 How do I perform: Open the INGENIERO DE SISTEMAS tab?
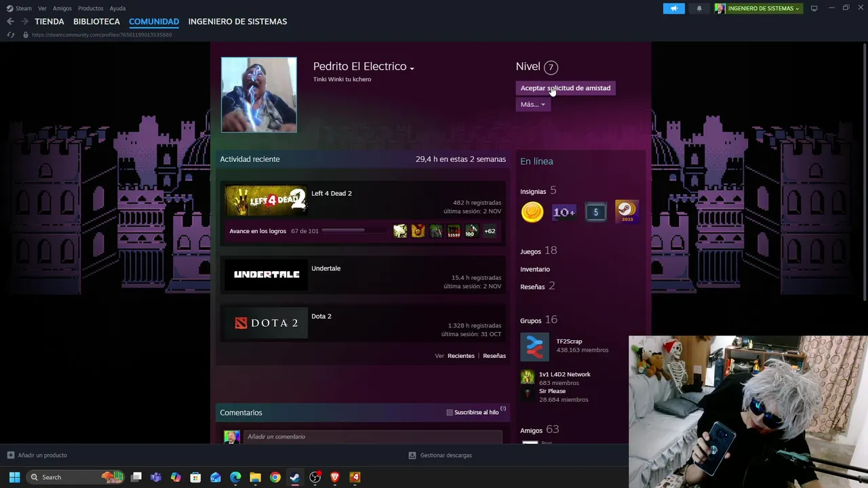coord(237,22)
